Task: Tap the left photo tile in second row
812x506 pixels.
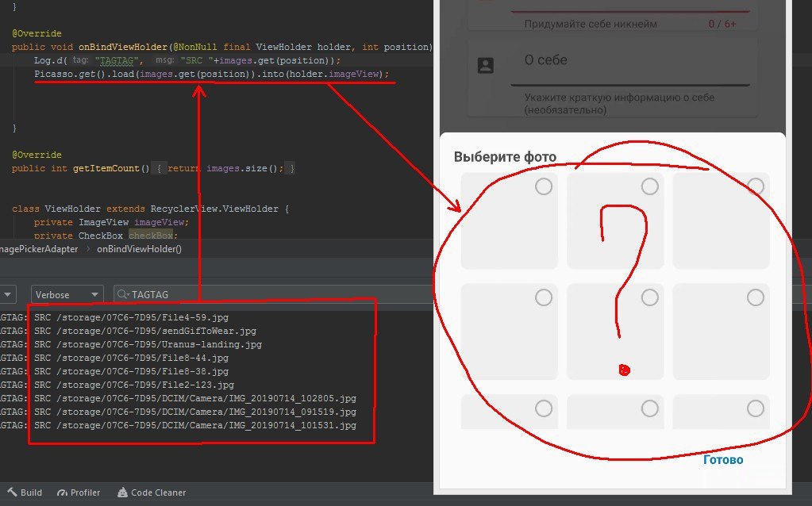Action: pos(509,332)
